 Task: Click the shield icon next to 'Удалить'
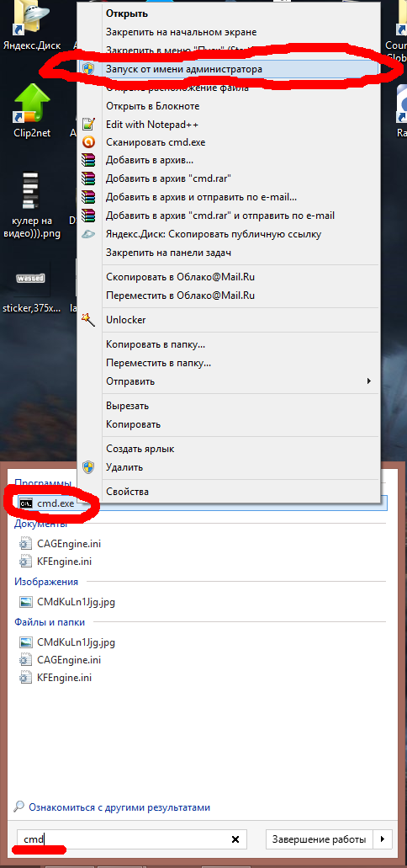(x=88, y=466)
